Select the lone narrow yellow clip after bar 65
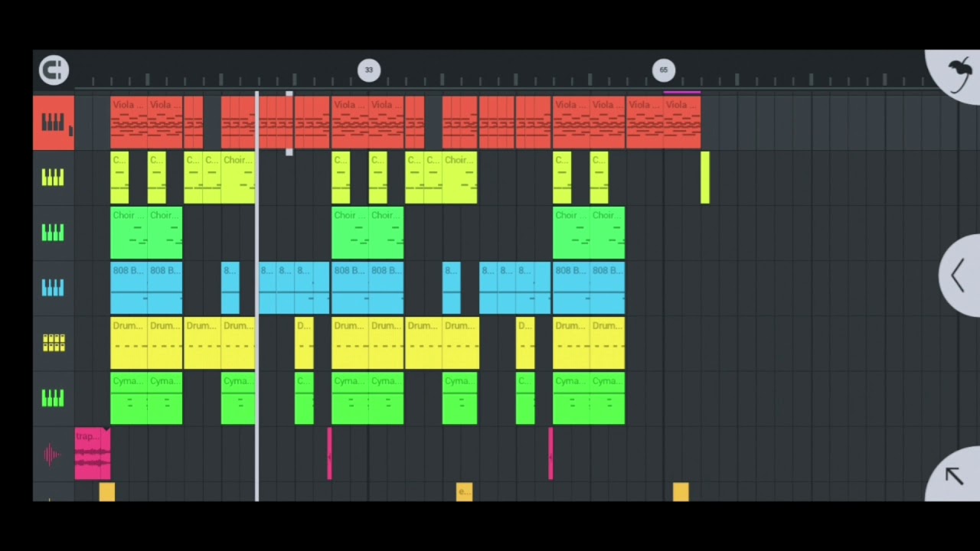This screenshot has height=551, width=980. click(705, 178)
